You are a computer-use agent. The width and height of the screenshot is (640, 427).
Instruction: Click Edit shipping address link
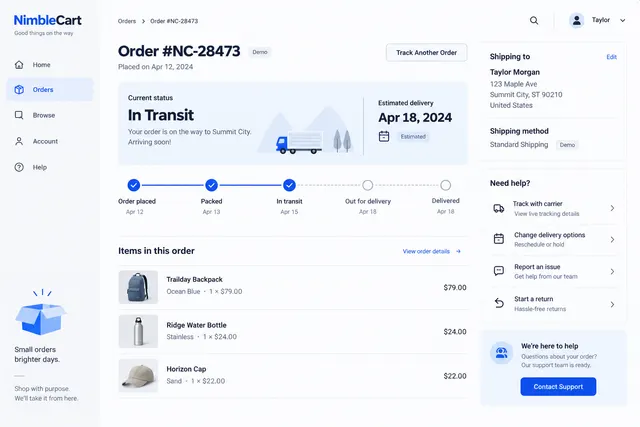pos(611,57)
